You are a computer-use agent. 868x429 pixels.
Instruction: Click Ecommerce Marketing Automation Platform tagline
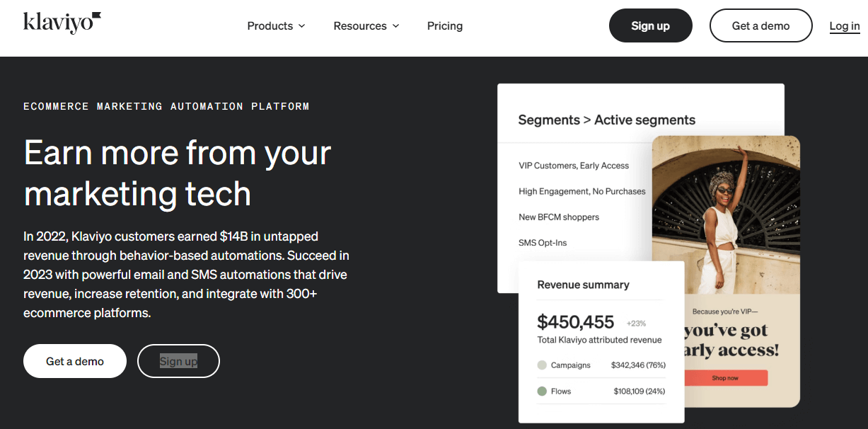(166, 106)
